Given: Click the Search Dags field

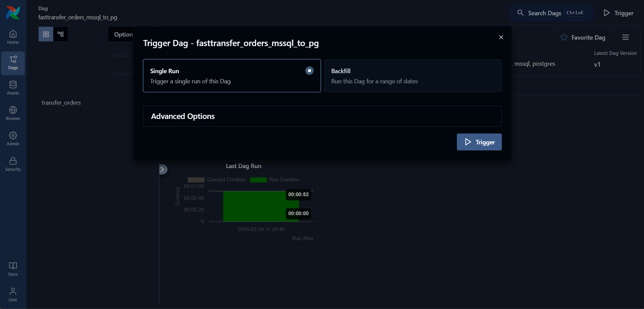Looking at the screenshot, I should [552, 13].
